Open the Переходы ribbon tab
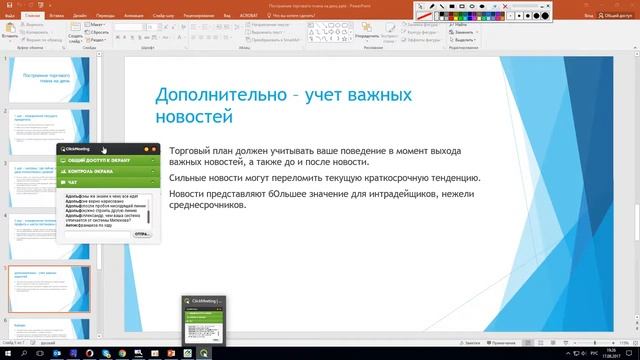 coord(105,16)
